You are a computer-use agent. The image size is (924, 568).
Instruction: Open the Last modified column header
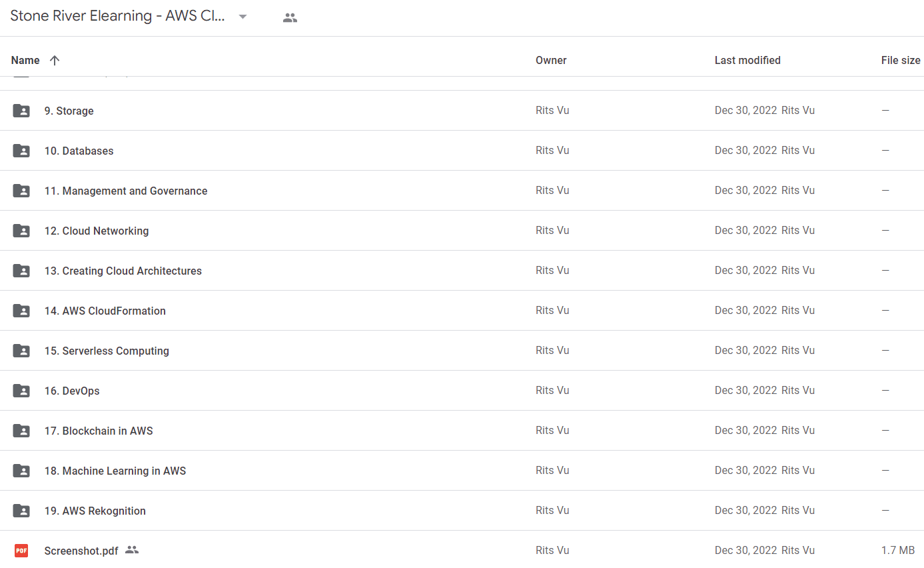[x=747, y=60]
